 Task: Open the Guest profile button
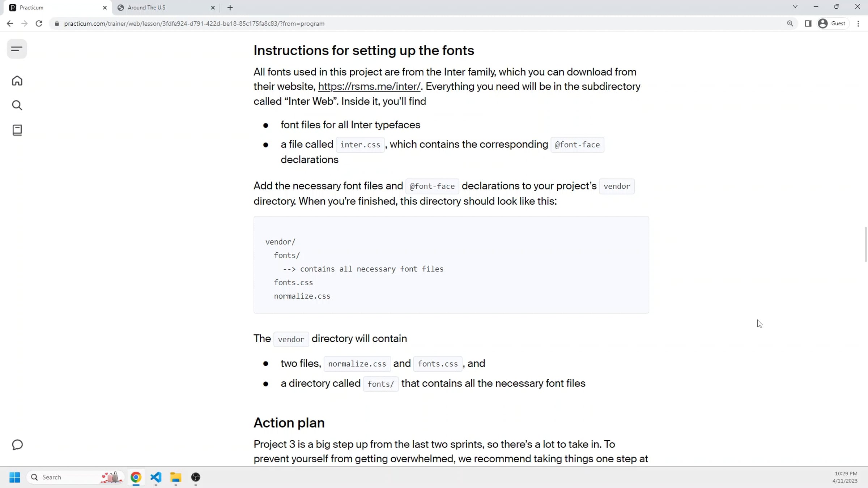(833, 23)
